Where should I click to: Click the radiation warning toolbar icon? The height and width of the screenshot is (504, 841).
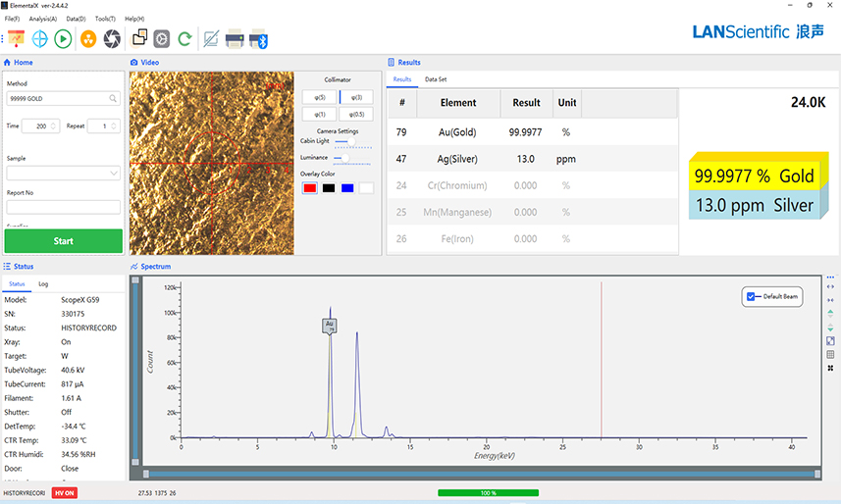coord(88,39)
